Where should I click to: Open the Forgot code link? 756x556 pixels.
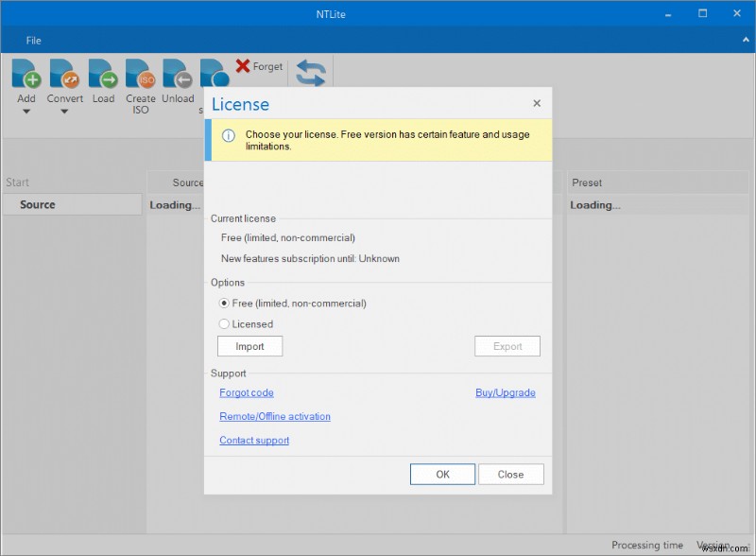point(246,392)
